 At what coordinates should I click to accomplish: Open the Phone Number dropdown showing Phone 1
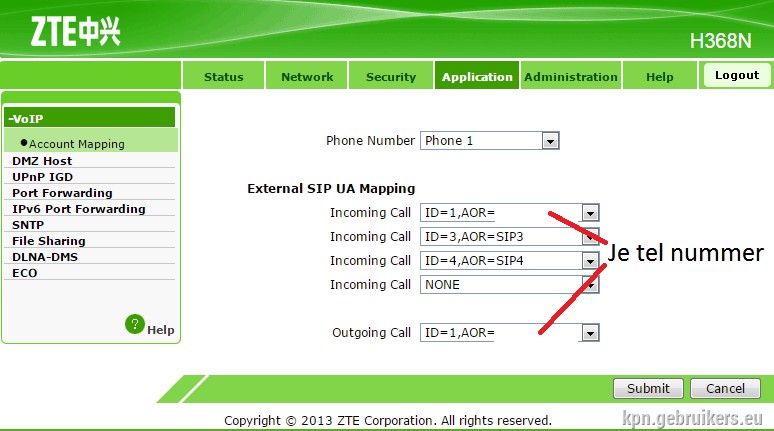click(x=490, y=141)
